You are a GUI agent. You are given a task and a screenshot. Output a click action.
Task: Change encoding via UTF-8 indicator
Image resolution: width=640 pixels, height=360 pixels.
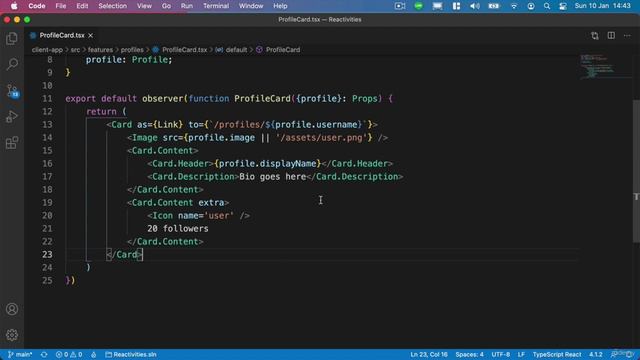(501, 354)
